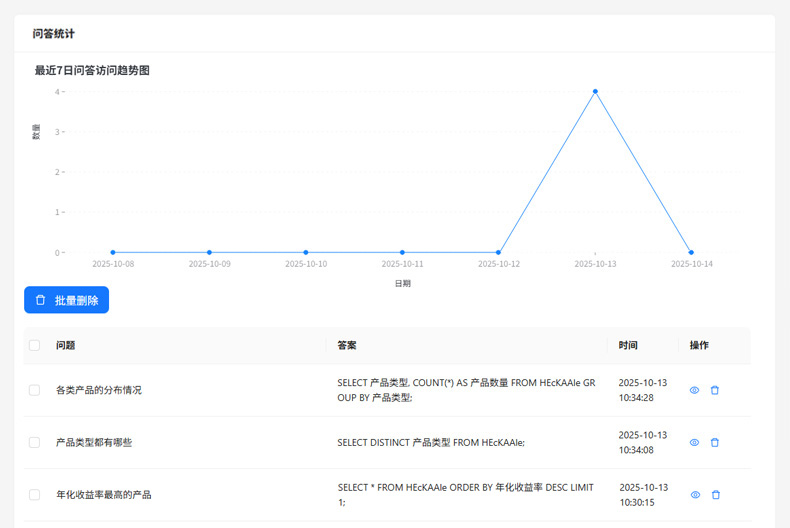Click the 时间 column header
This screenshot has width=790, height=528.
(x=628, y=345)
